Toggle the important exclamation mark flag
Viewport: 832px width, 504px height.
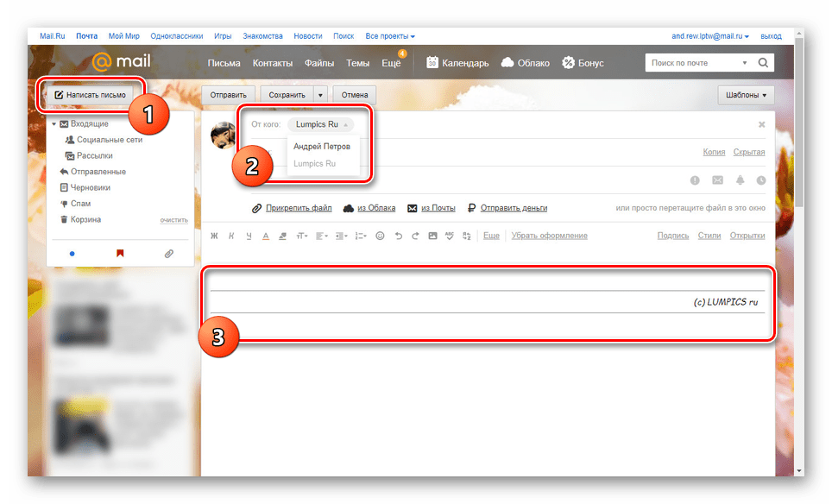tap(695, 180)
